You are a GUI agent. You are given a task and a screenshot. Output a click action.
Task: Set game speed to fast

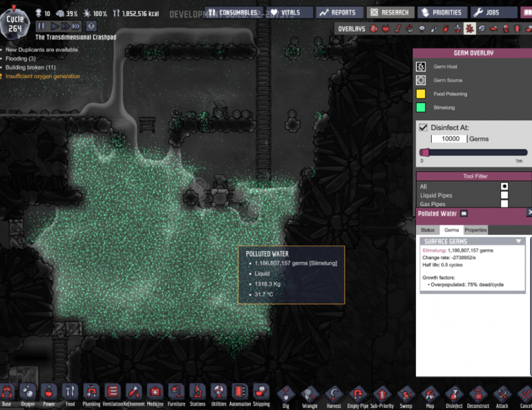pyautogui.click(x=65, y=26)
